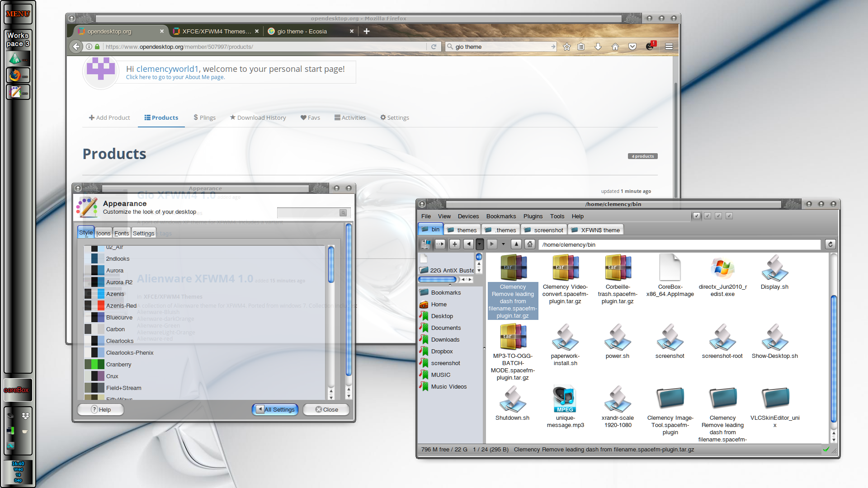
Task: Reload the page in Firefox
Action: 433,47
